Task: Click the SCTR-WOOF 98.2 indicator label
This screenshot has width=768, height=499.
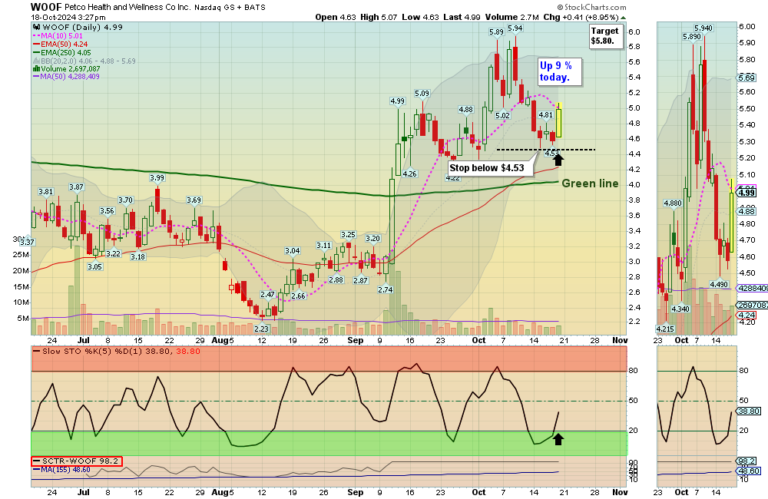Action: point(73,462)
